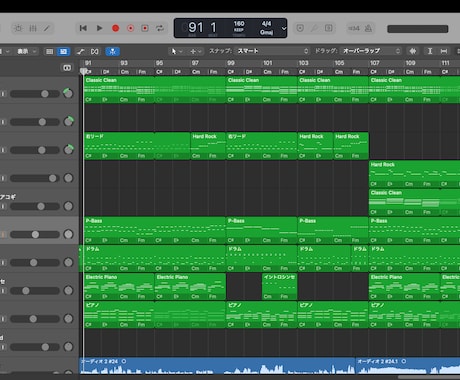The width and height of the screenshot is (460, 380).
Task: Click the 160 tempo value
Action: click(x=239, y=24)
